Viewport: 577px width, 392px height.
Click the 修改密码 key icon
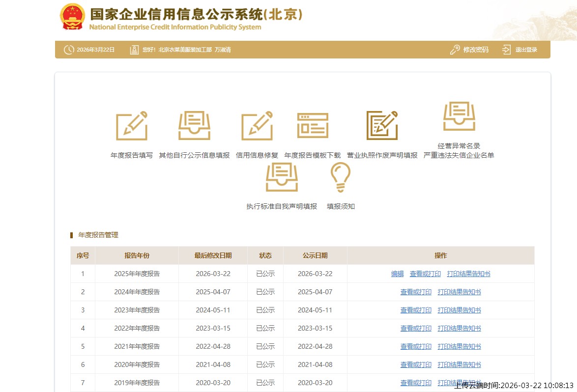coord(455,50)
